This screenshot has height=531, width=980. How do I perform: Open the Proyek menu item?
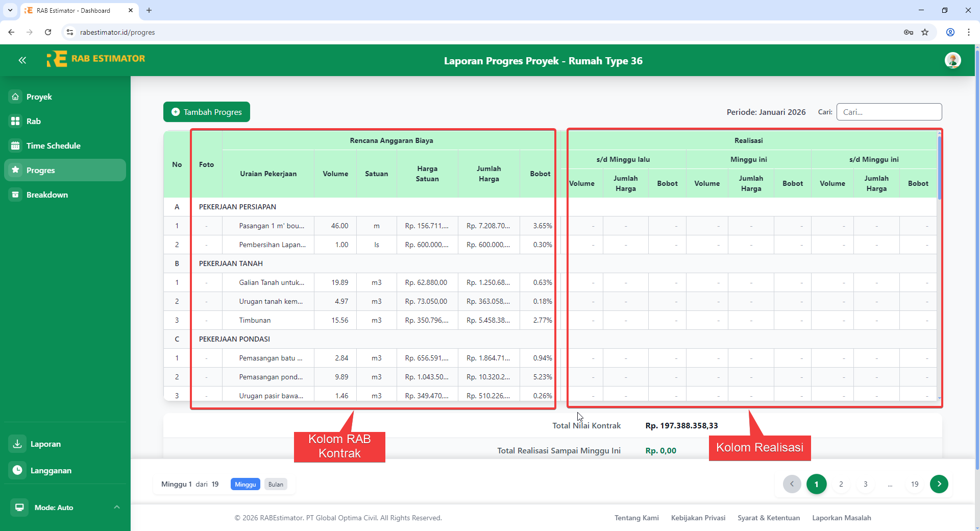(39, 96)
